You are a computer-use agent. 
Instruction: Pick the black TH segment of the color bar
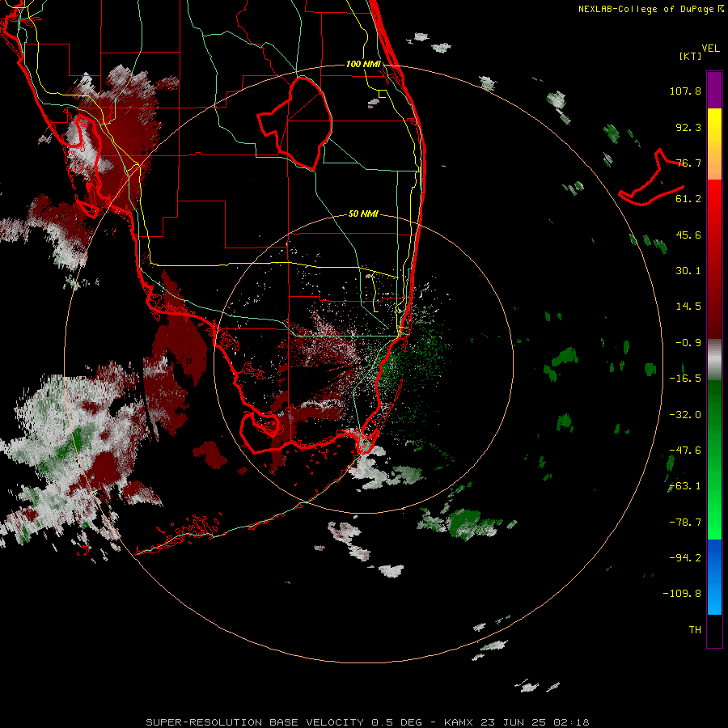coord(714,631)
